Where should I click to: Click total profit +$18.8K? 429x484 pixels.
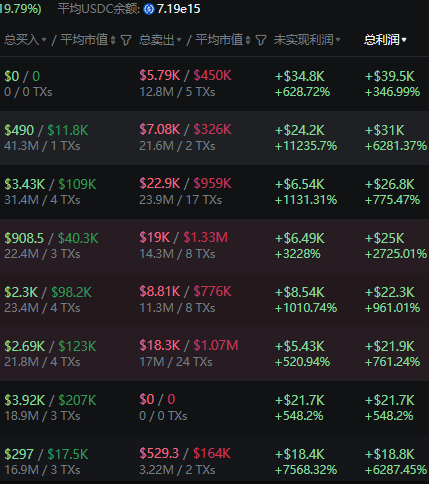[390, 454]
